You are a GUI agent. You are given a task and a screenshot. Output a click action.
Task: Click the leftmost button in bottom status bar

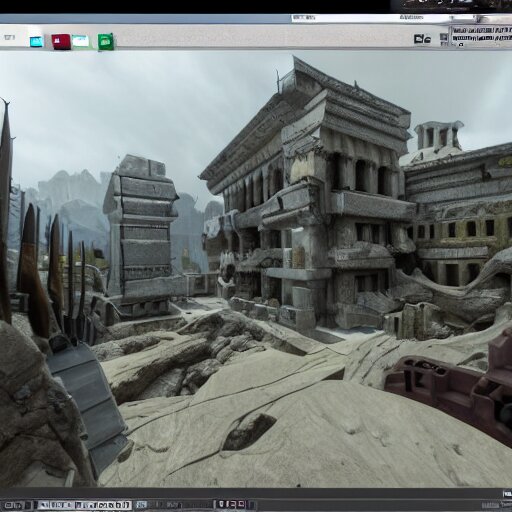(x=13, y=505)
